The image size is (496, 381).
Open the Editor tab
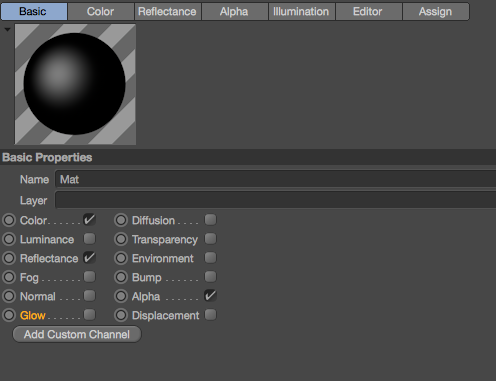(369, 12)
